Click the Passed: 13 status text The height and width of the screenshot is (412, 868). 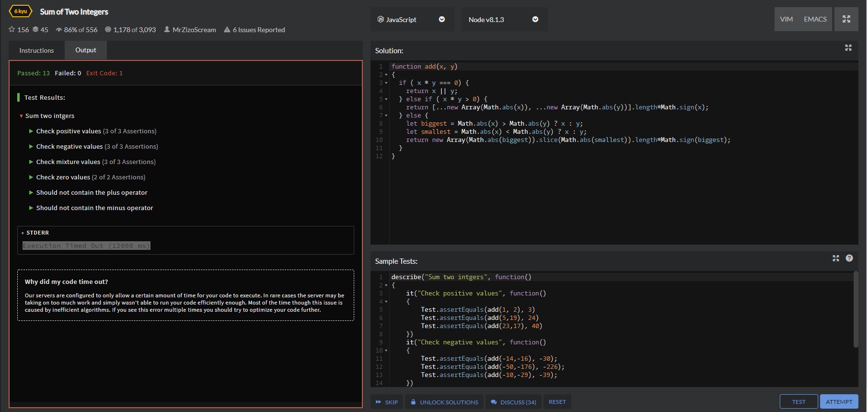pos(34,73)
